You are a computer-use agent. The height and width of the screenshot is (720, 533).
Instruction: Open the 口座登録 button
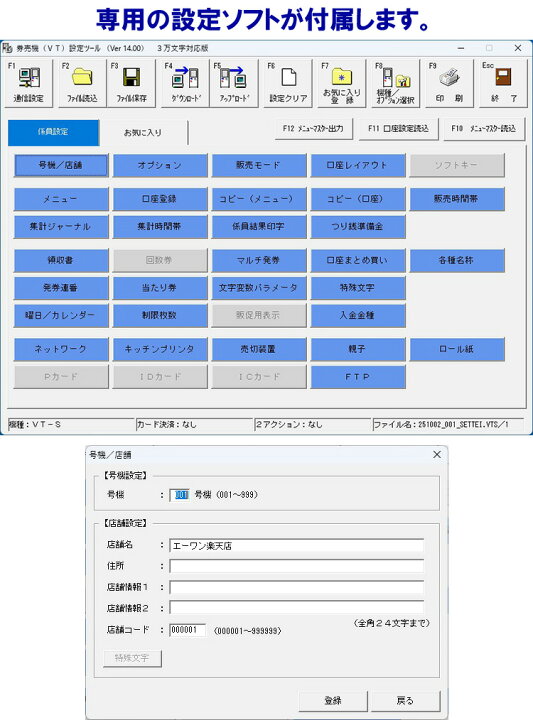[160, 199]
